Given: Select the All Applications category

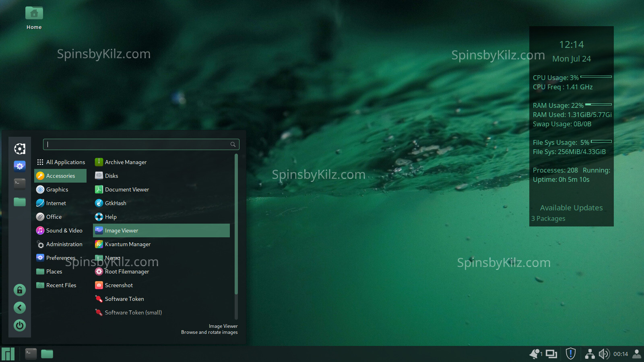Looking at the screenshot, I should (x=60, y=162).
